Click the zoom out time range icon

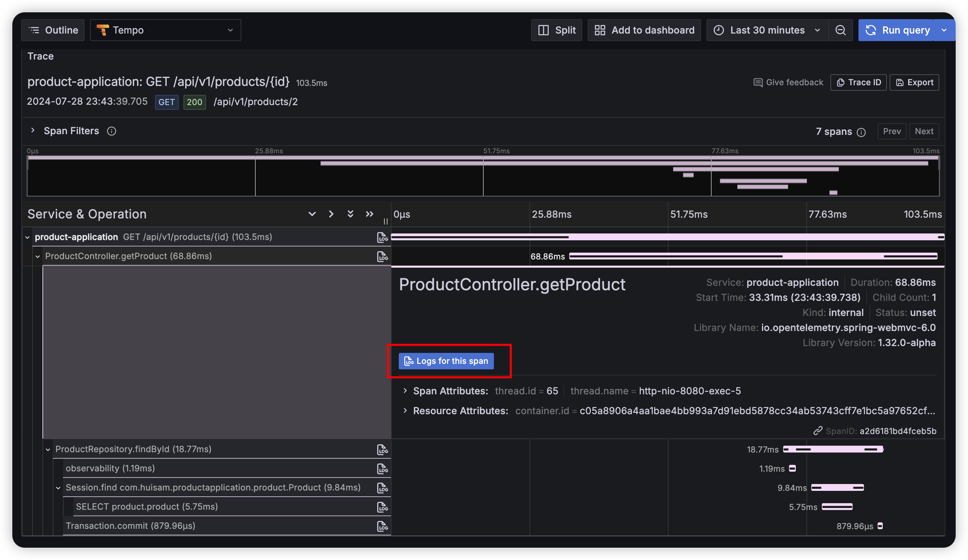840,30
